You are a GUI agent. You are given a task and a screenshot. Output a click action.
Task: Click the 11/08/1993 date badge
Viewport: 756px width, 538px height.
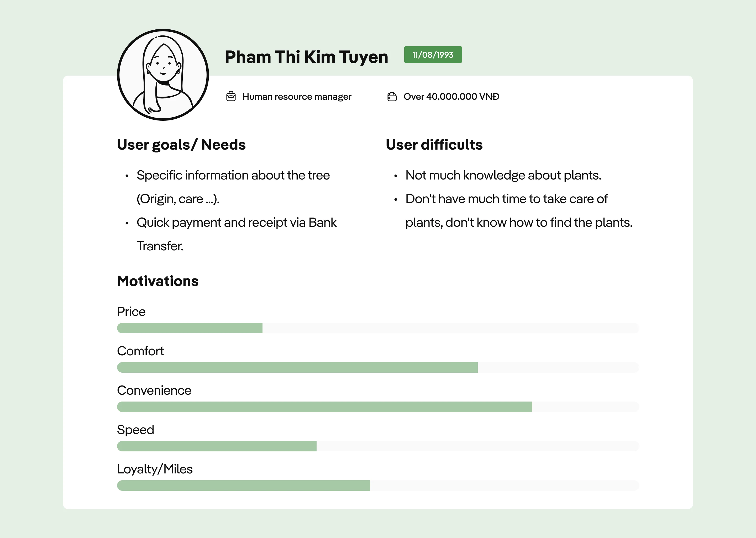tap(433, 55)
